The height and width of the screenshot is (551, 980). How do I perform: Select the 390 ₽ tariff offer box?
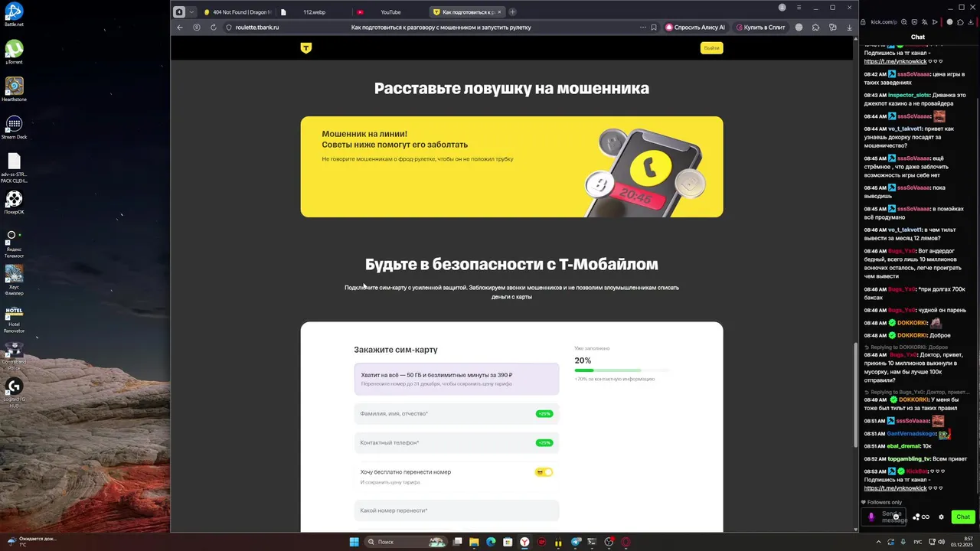pyautogui.click(x=456, y=379)
